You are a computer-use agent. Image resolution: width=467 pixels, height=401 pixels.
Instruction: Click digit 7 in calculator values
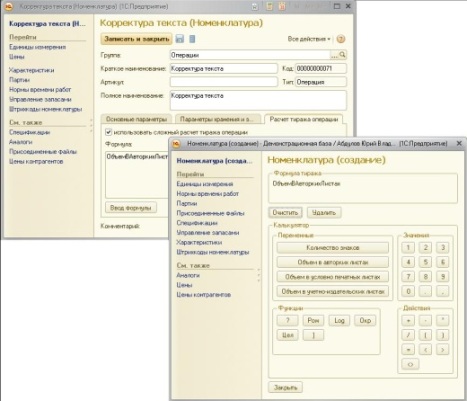click(408, 276)
